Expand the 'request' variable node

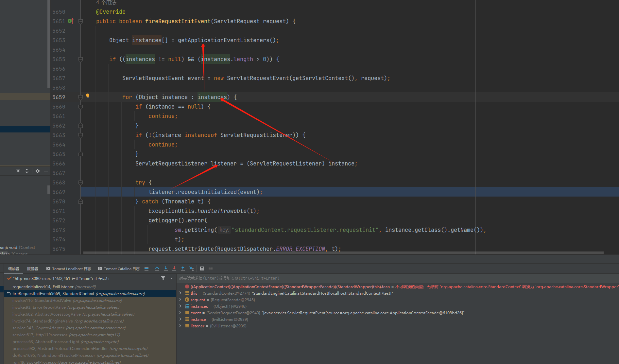pos(180,300)
